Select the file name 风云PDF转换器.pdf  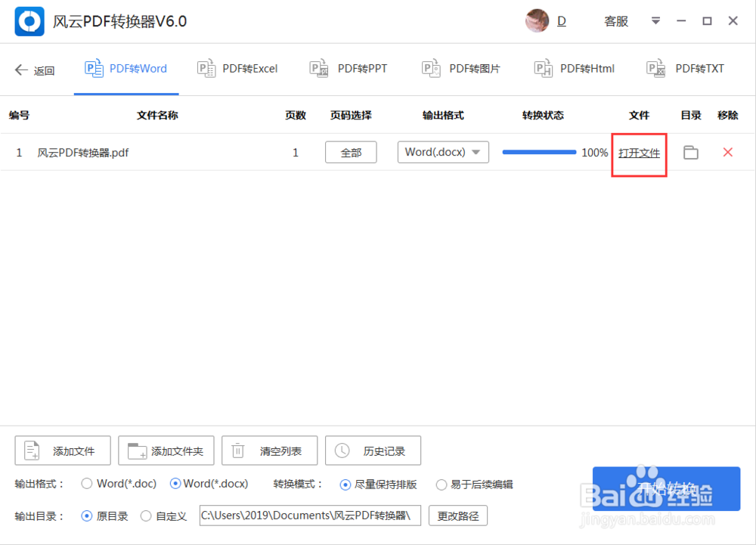(83, 153)
